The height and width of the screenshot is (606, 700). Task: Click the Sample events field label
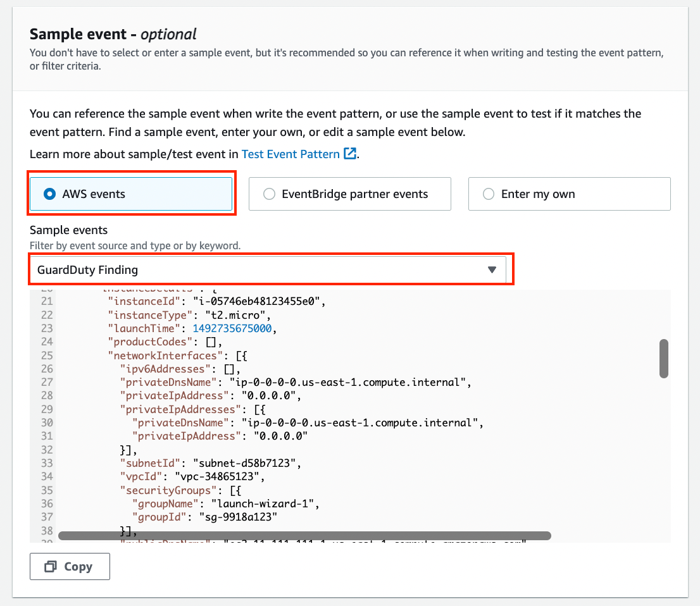[x=69, y=230]
